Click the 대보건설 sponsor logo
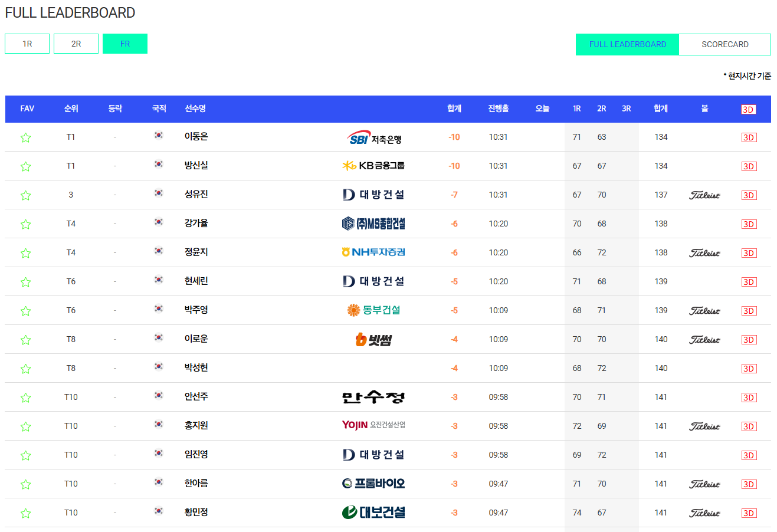This screenshot has height=532, width=777. (x=373, y=513)
